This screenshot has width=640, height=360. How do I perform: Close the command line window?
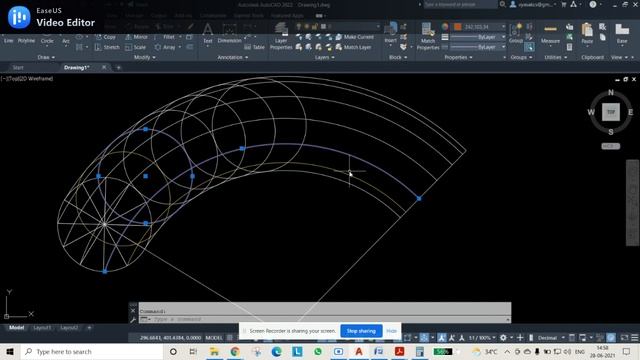pos(133,311)
